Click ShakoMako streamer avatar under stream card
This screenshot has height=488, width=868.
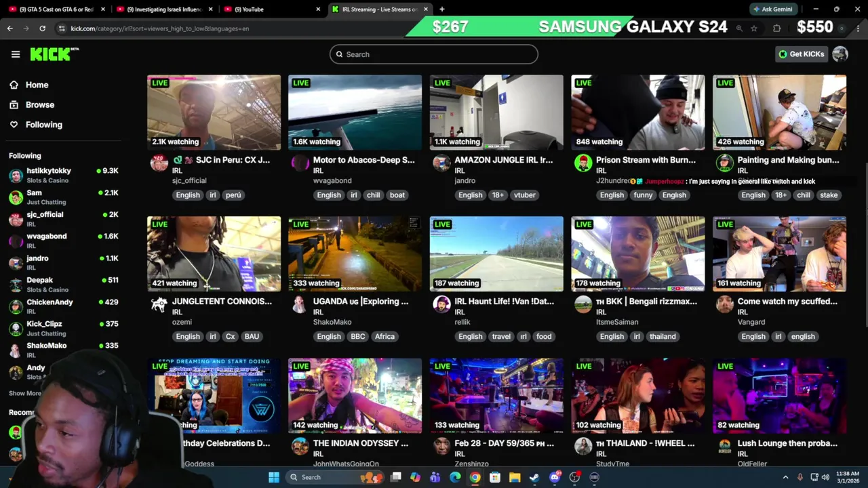point(300,304)
